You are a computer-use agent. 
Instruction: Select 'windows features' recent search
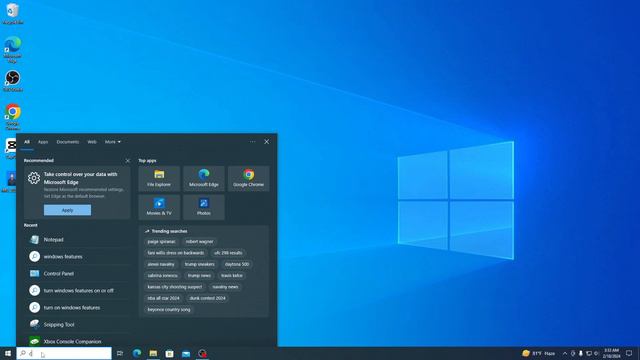point(78,257)
